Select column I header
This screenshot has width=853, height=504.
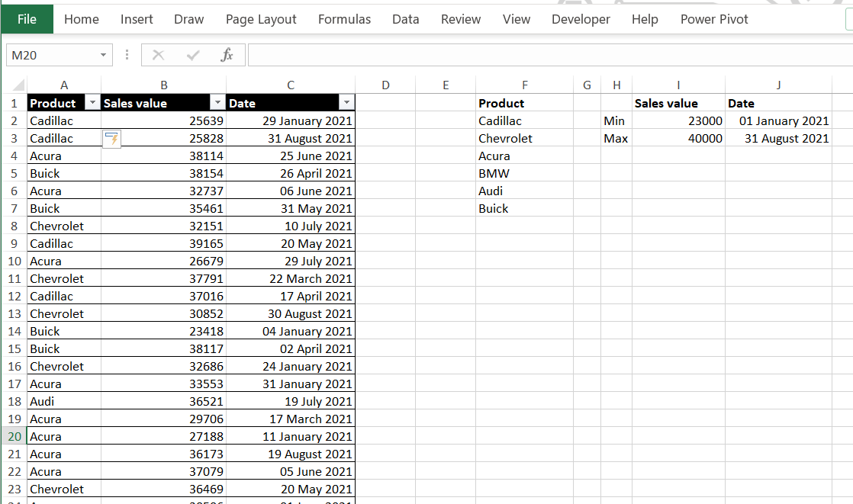(x=678, y=85)
